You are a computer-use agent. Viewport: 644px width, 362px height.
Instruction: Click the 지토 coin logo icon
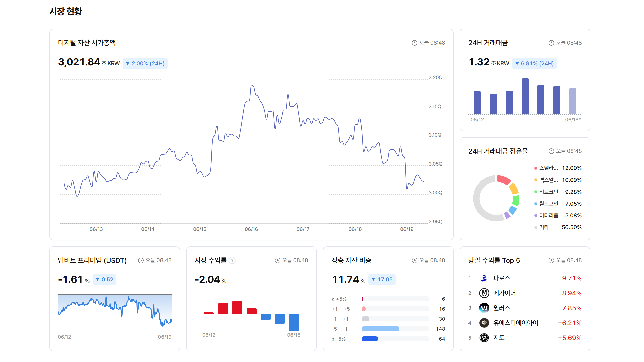pyautogui.click(x=484, y=338)
